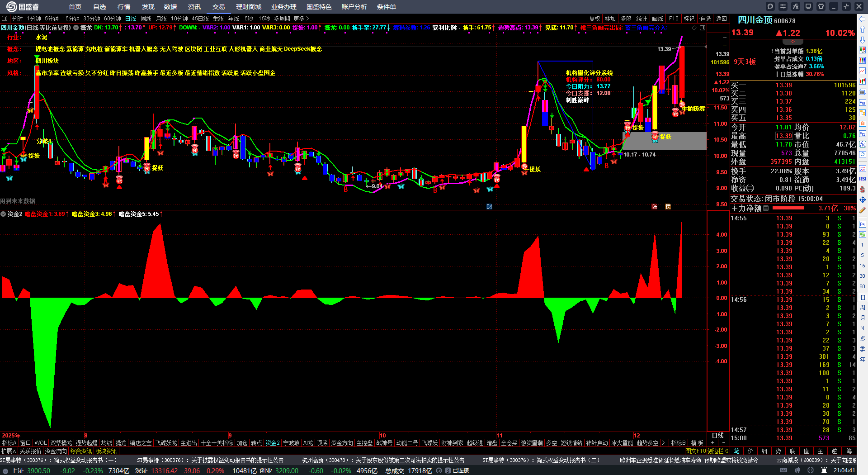This screenshot has width=868, height=475.
Task: Select the 年 period icon in right sidebar
Action: tap(863, 360)
